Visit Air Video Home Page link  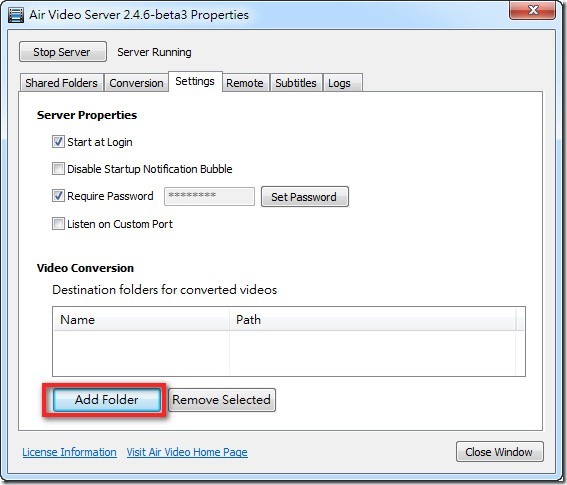[187, 452]
